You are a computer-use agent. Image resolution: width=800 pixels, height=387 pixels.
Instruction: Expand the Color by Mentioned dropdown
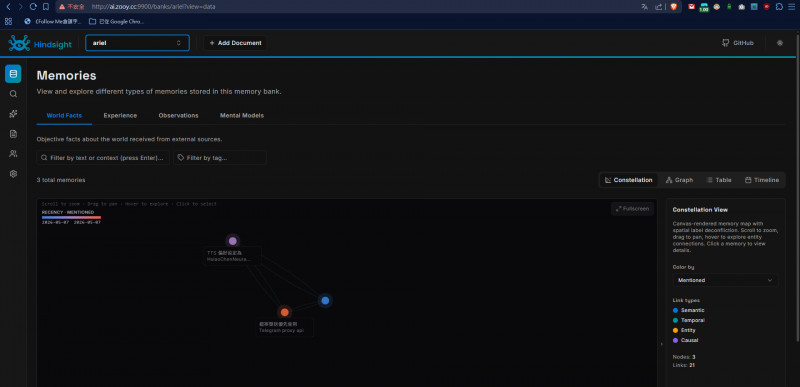pos(725,280)
